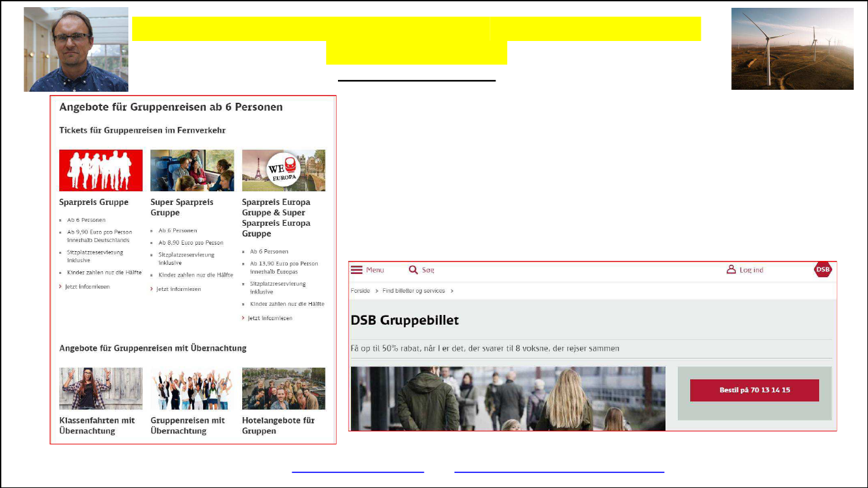Click the red DSB hexagon logo

[x=823, y=270]
